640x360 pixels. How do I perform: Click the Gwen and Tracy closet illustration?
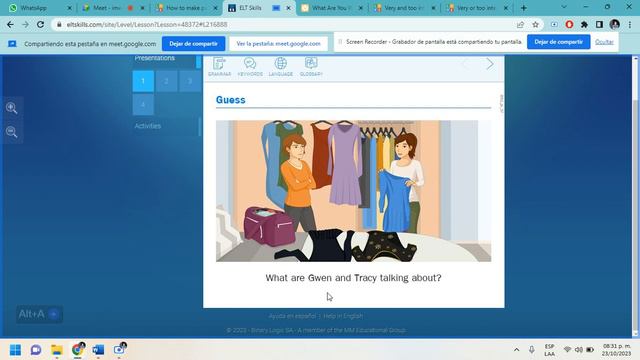point(353,191)
